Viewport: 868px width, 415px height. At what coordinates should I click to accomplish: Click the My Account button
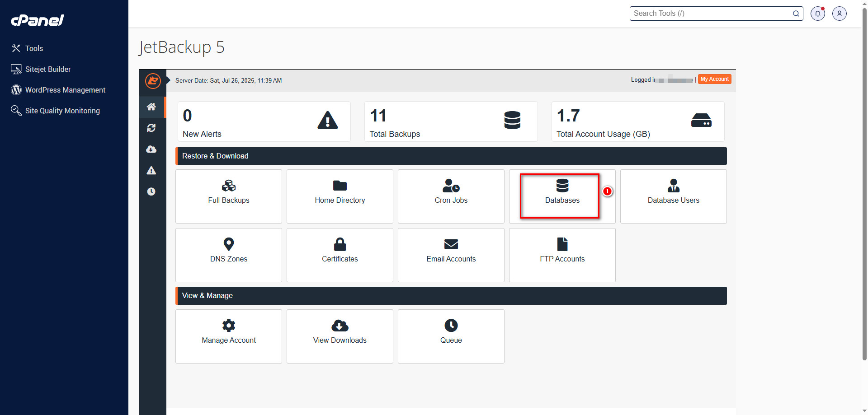pos(714,79)
